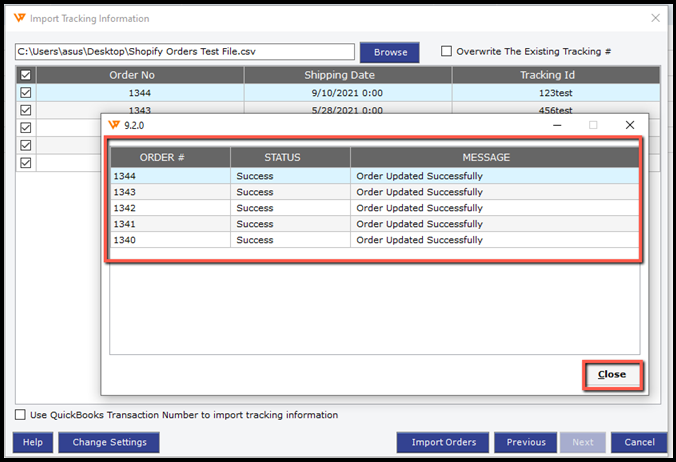Click the CSV file path input field

pos(185,52)
